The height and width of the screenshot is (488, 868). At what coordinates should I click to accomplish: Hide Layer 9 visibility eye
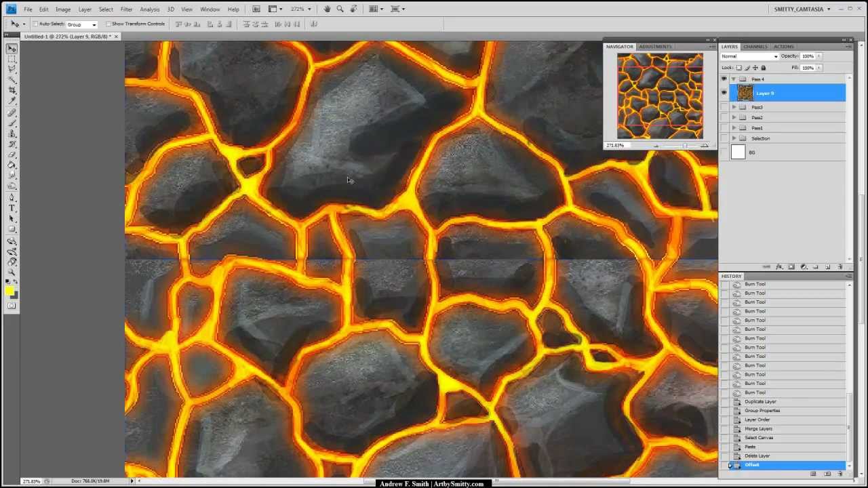(x=724, y=93)
